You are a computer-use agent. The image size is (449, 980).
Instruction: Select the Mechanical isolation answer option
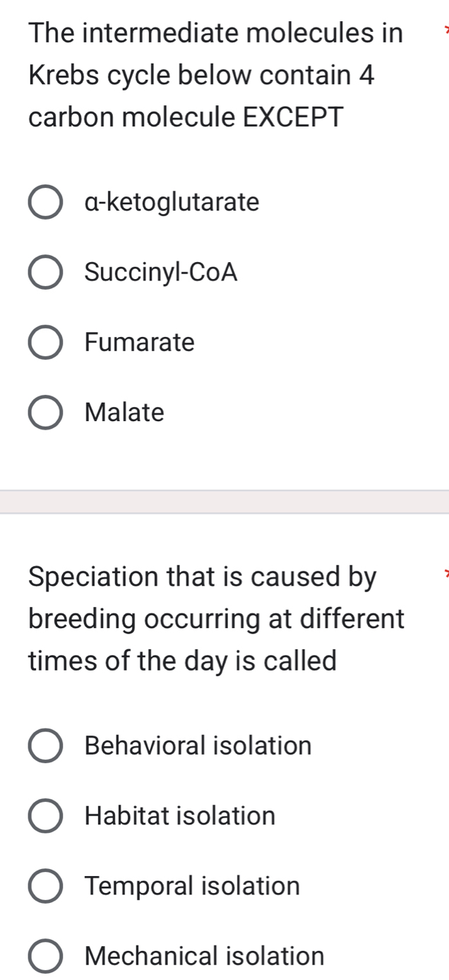click(44, 957)
